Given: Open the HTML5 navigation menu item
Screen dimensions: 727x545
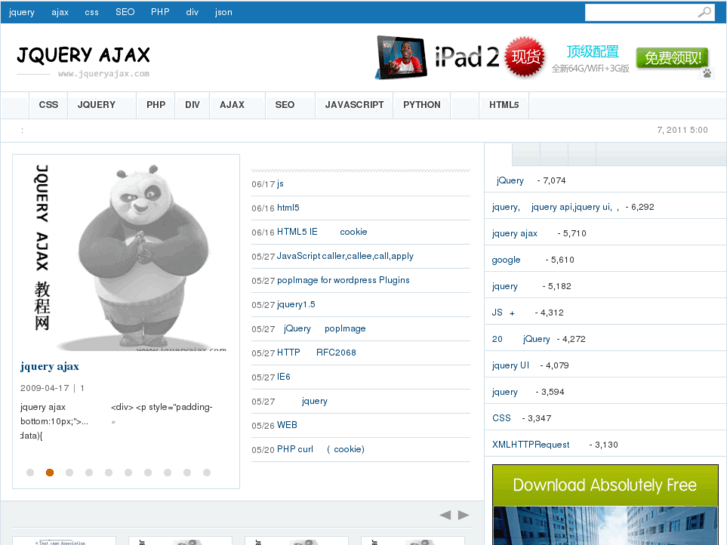Looking at the screenshot, I should click(504, 105).
